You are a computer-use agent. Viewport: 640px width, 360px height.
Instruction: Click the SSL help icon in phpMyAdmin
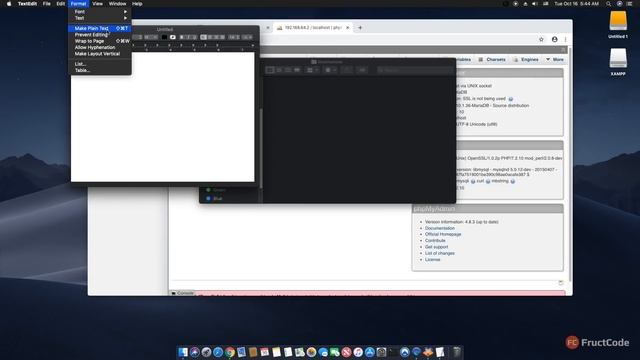(511, 99)
